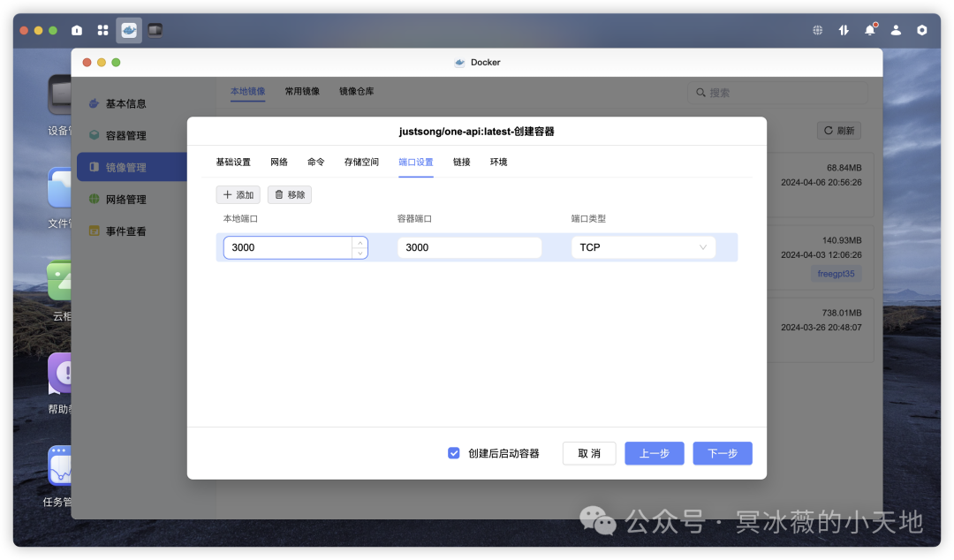Switch to 常用镜像 tab
Screen dimensions: 954x560
click(302, 91)
